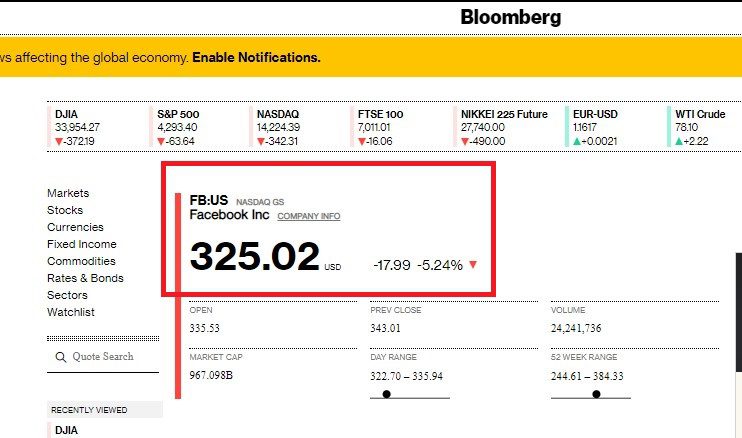Open Rates & Bonds section
The width and height of the screenshot is (742, 438).
[x=85, y=278]
